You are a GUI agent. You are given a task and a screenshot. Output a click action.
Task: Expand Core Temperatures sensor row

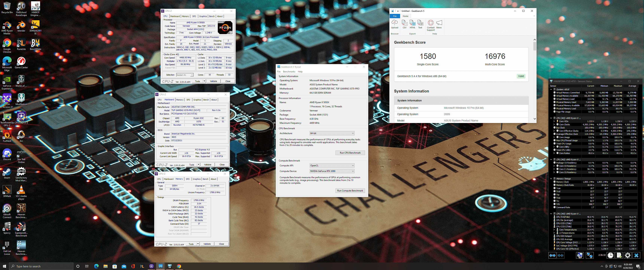point(554,230)
